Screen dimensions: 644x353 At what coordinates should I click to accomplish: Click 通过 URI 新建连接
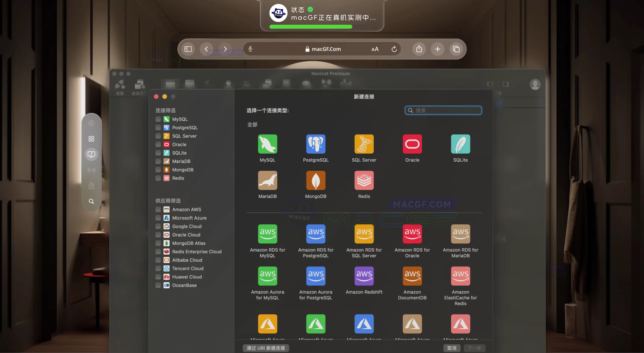[266, 348]
